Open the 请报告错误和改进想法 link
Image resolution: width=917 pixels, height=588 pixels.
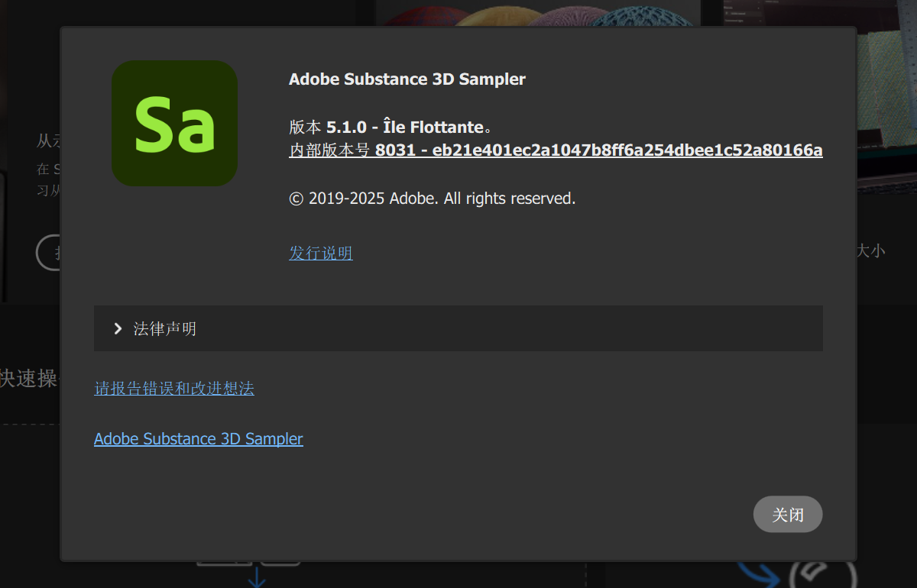[174, 389]
